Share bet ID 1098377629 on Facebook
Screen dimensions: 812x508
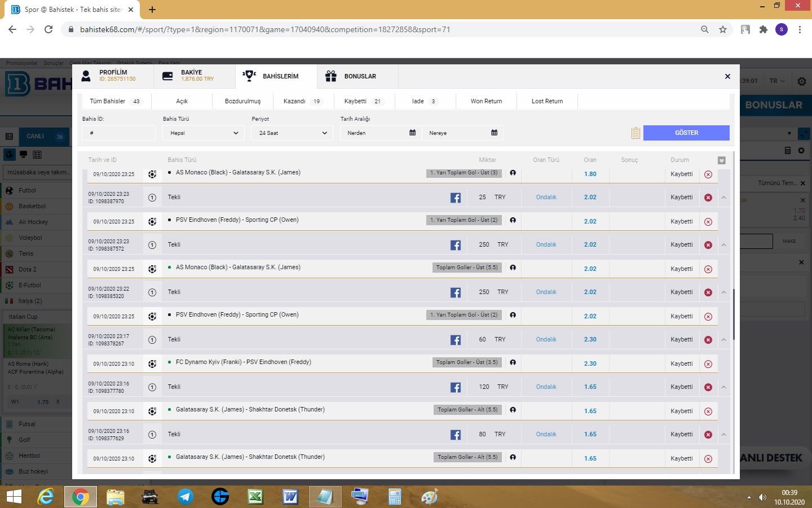click(x=456, y=435)
